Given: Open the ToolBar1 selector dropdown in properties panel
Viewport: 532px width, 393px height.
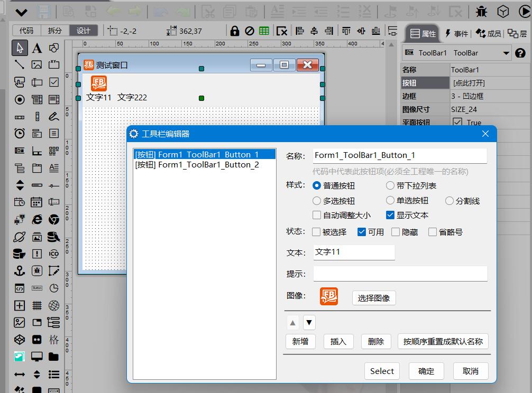Looking at the screenshot, I should (507, 52).
